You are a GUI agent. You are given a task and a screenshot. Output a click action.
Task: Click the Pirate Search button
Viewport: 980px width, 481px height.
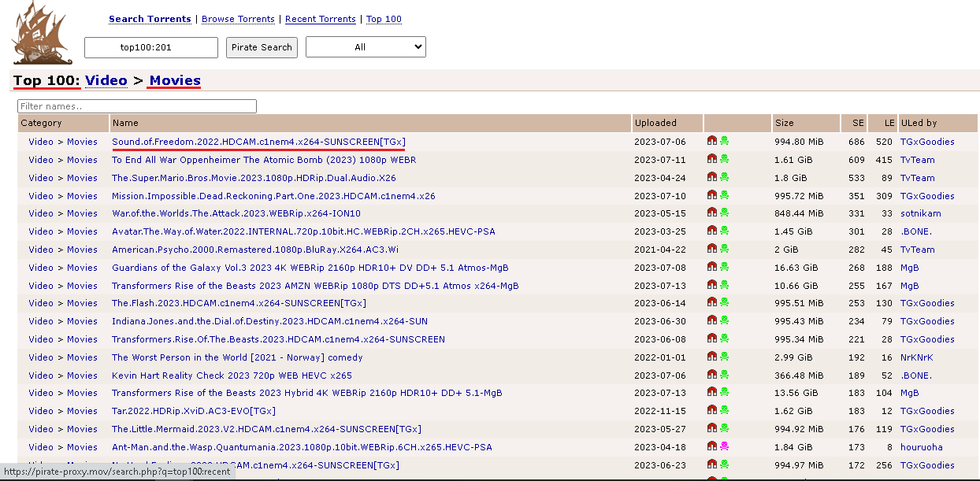262,47
